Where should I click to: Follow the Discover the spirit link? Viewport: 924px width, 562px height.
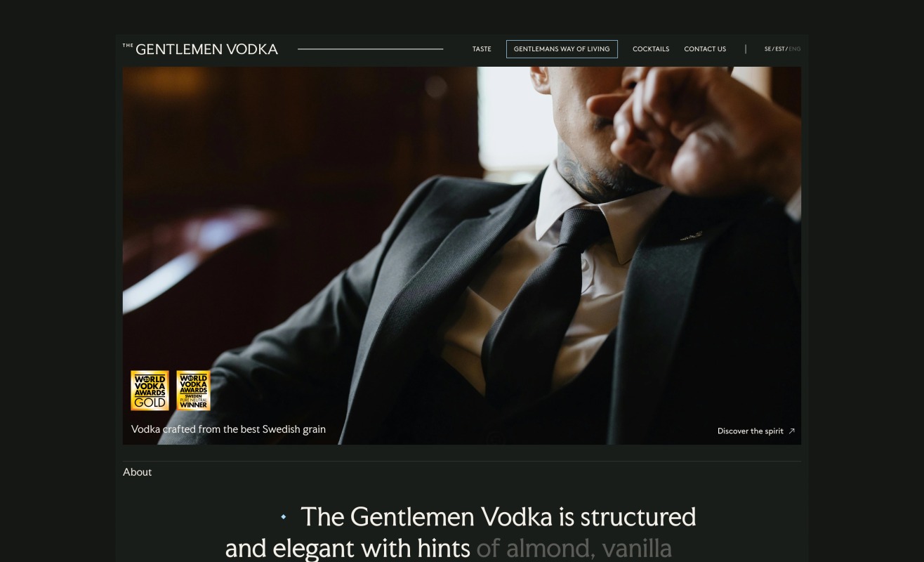pos(751,431)
